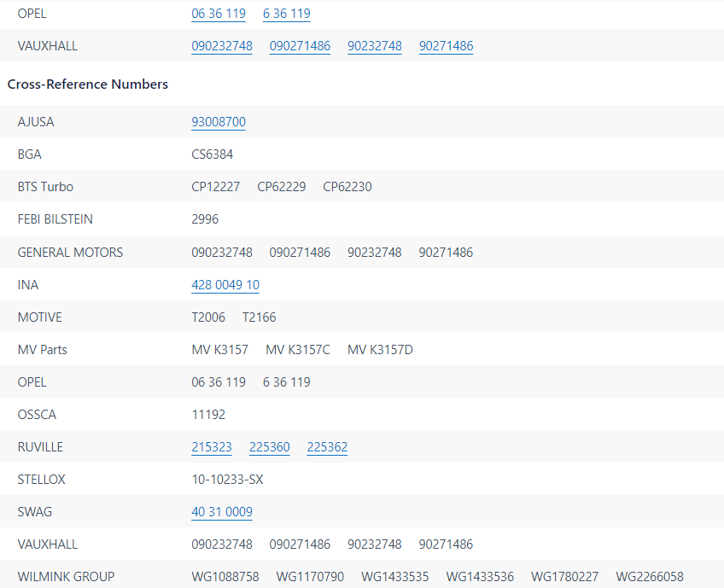Click GENERAL MOTORS number 90232748
Viewport: 724px width, 588px height.
(x=375, y=253)
